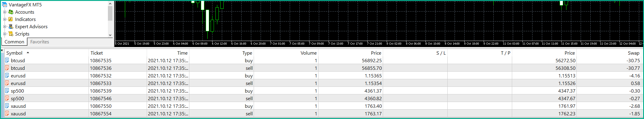Select the Common tab
The height and width of the screenshot is (119, 644).
[x=14, y=42]
